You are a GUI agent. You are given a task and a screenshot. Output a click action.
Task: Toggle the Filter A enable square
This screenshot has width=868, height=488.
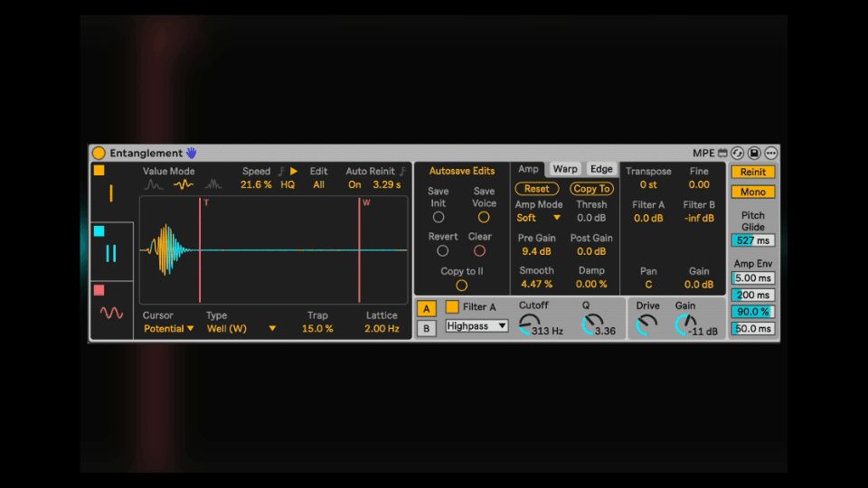[452, 306]
